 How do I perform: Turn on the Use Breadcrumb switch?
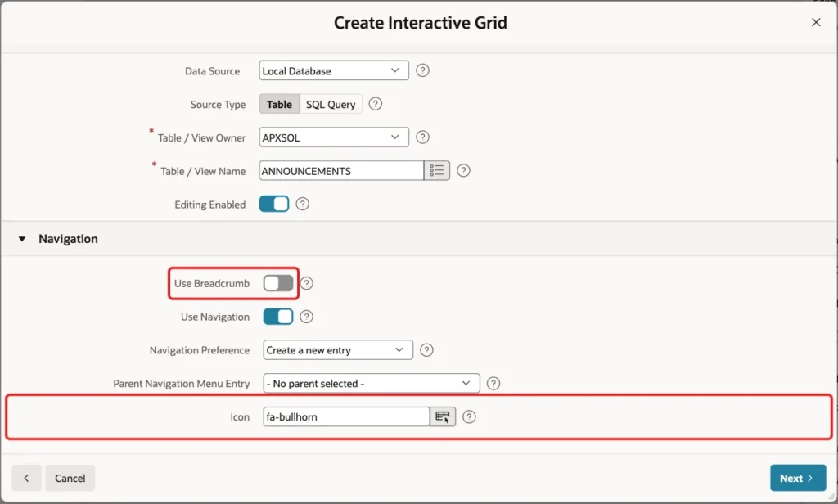(278, 283)
